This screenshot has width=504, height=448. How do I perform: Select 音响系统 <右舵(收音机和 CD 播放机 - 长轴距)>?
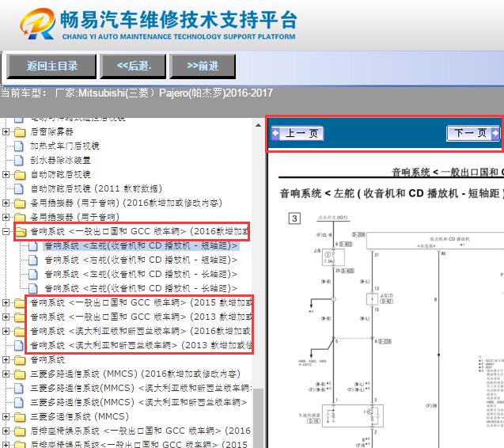(x=141, y=288)
